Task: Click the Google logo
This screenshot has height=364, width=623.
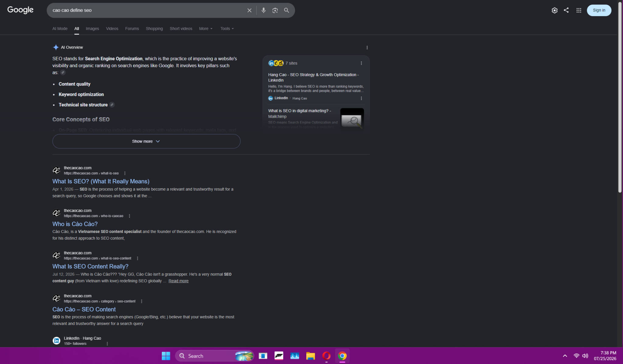Action: click(20, 10)
